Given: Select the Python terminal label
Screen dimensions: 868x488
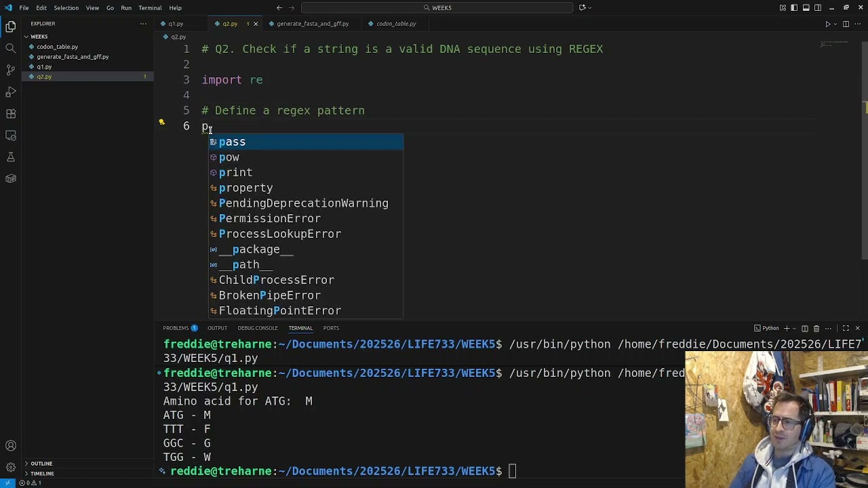Looking at the screenshot, I should tap(767, 328).
